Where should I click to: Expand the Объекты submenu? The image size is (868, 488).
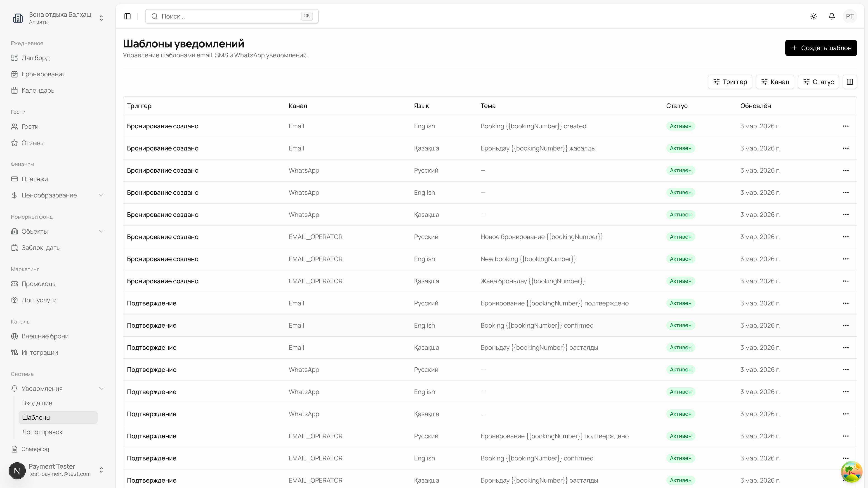click(x=101, y=231)
